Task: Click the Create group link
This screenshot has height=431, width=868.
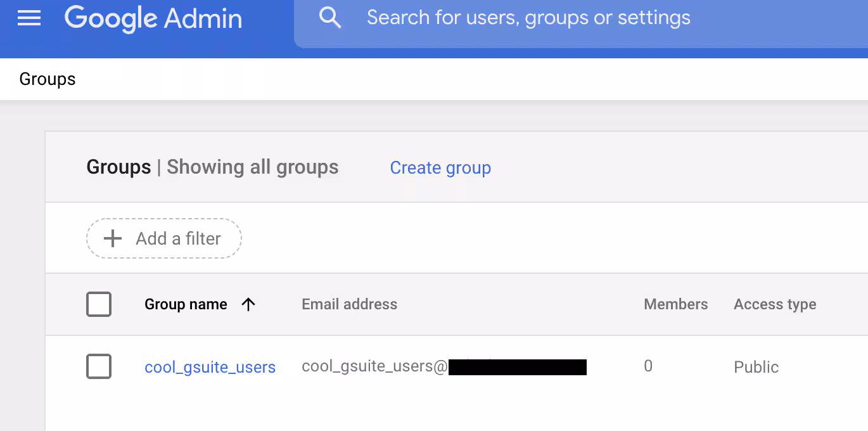Action: (x=440, y=168)
